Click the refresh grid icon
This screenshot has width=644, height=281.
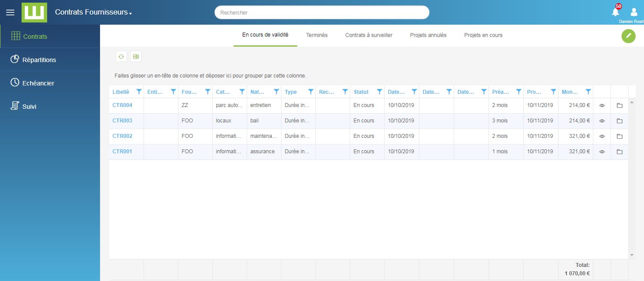pos(121,56)
